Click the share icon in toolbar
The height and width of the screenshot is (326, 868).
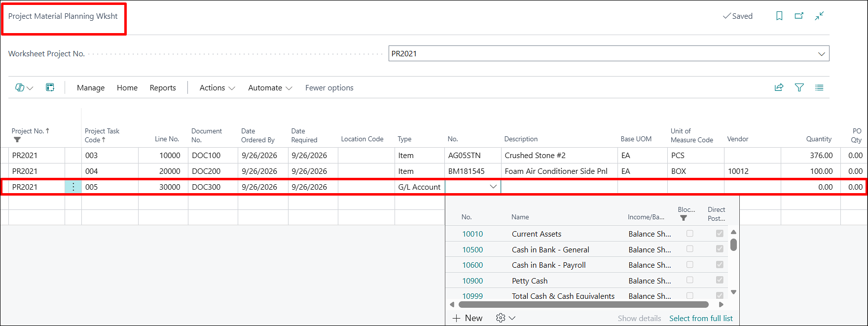779,87
